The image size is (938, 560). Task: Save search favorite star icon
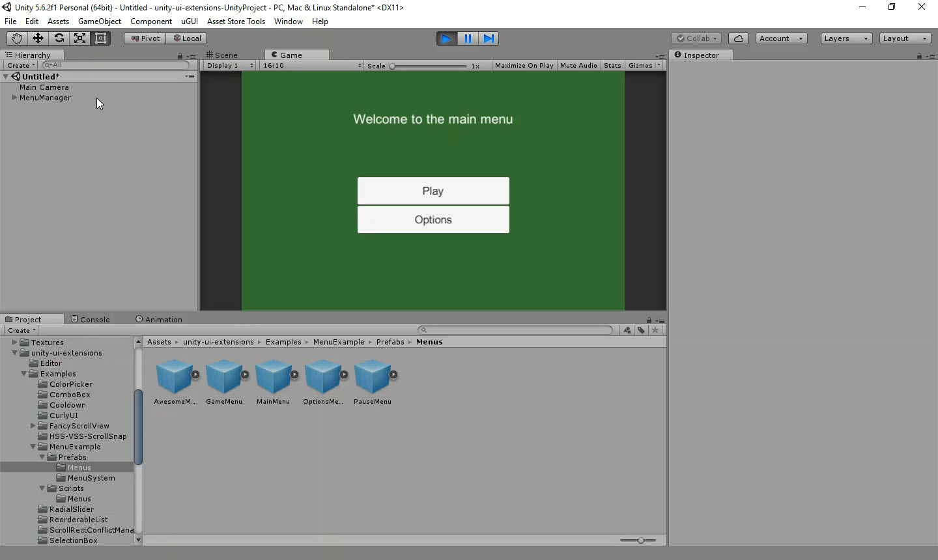coord(656,330)
